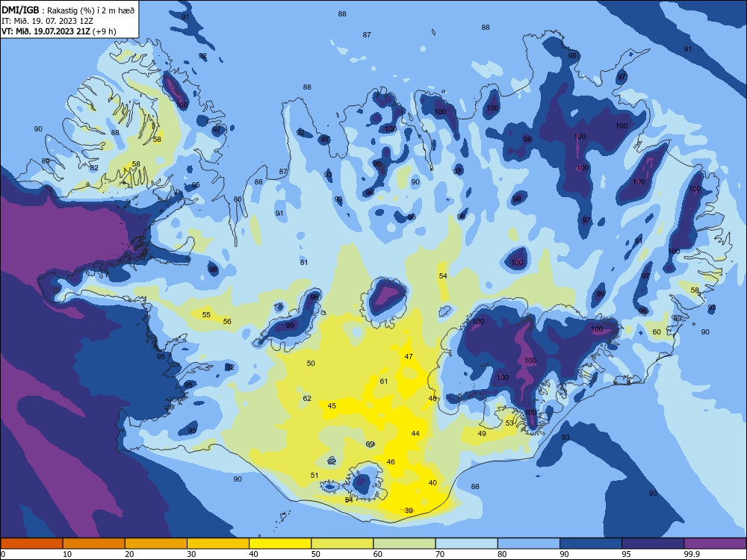Click the purple legend swatch above 99.9
The width and height of the screenshot is (747, 560).
715,544
